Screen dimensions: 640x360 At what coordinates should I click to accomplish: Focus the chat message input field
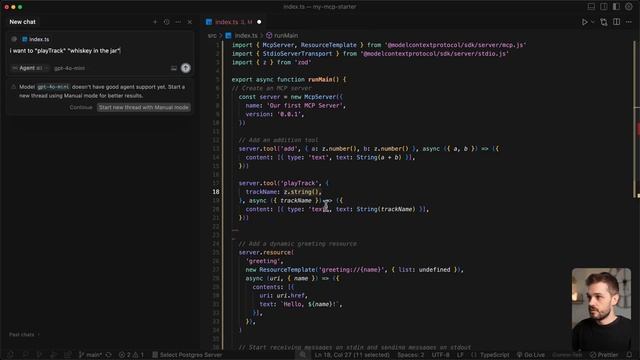[x=100, y=51]
